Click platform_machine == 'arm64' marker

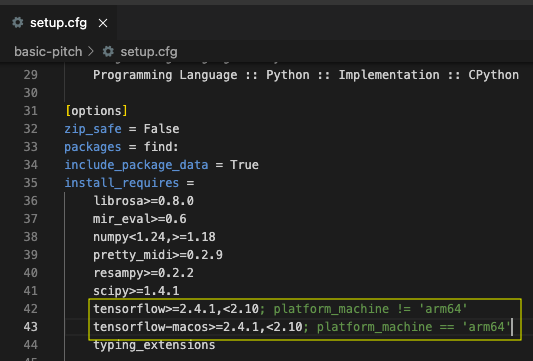[414, 327]
